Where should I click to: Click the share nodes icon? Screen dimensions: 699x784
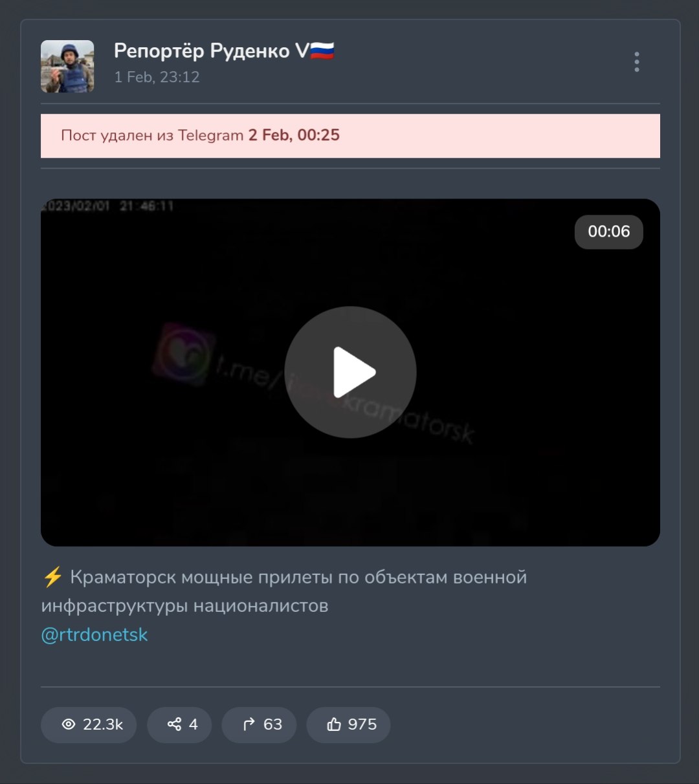coord(174,724)
